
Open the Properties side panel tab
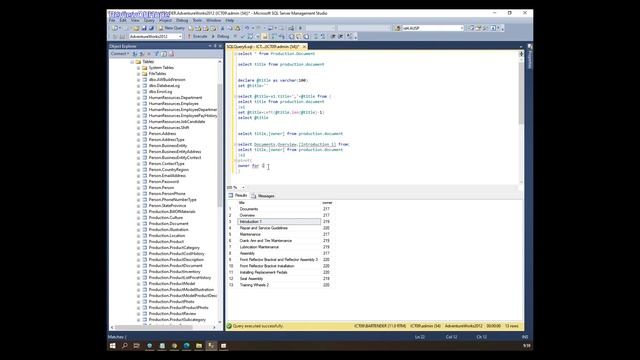(x=530, y=57)
